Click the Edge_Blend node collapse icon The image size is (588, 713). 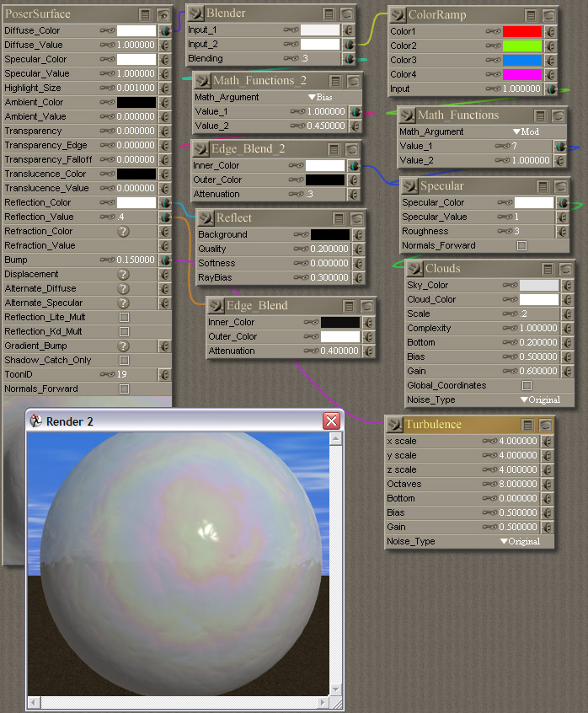216,306
